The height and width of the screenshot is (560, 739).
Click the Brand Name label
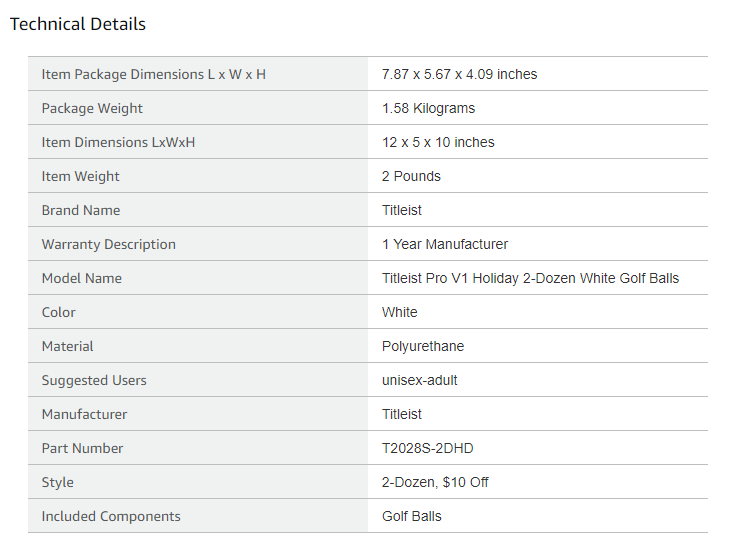[x=80, y=210]
